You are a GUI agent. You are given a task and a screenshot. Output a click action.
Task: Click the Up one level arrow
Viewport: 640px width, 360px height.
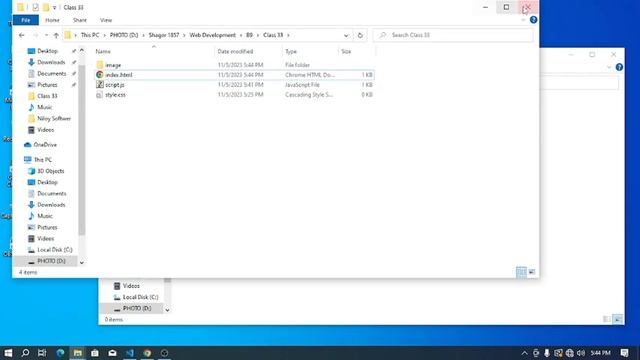click(x=56, y=36)
